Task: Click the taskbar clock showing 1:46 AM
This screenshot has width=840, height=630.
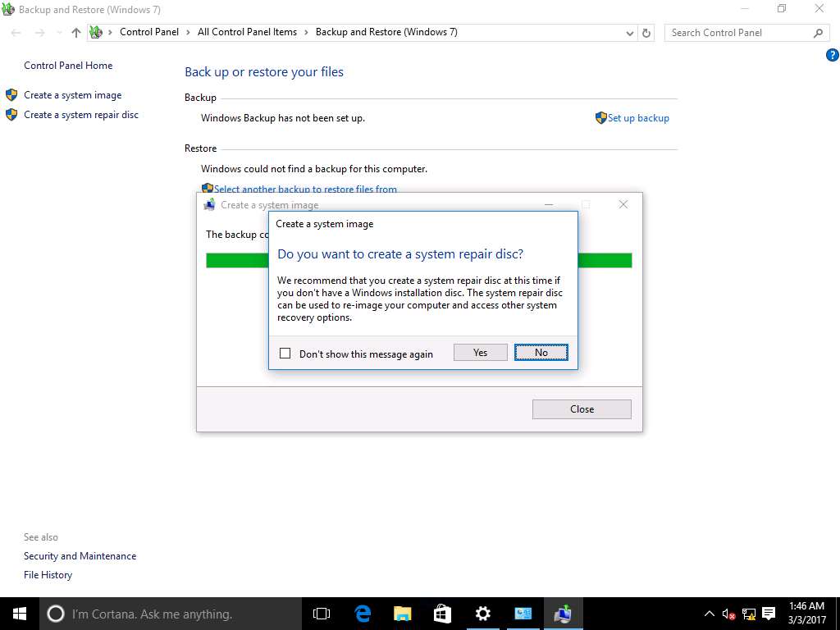Action: tap(807, 614)
